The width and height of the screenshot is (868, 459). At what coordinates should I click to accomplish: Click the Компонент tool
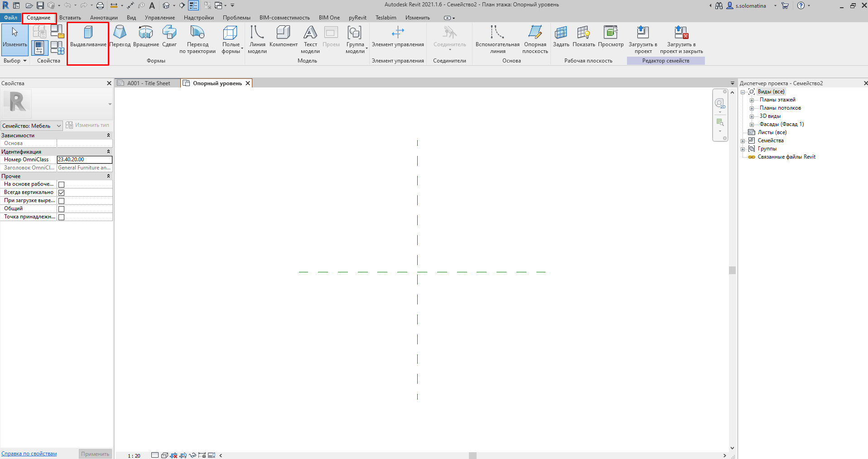(x=284, y=37)
